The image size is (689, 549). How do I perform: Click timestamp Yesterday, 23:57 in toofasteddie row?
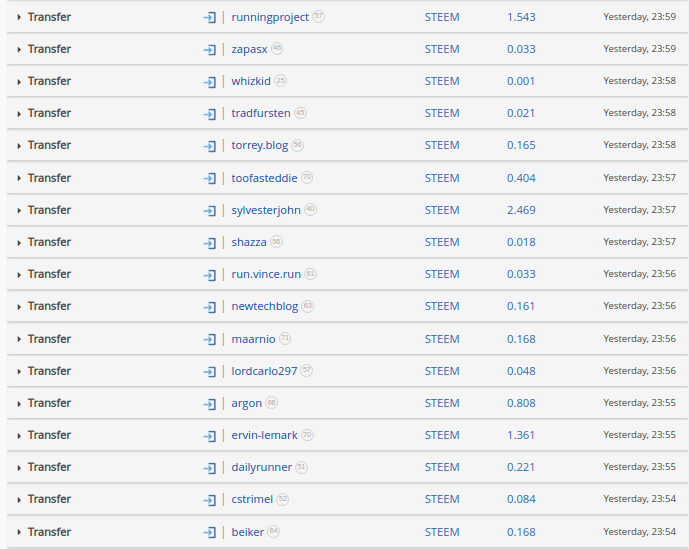click(639, 178)
